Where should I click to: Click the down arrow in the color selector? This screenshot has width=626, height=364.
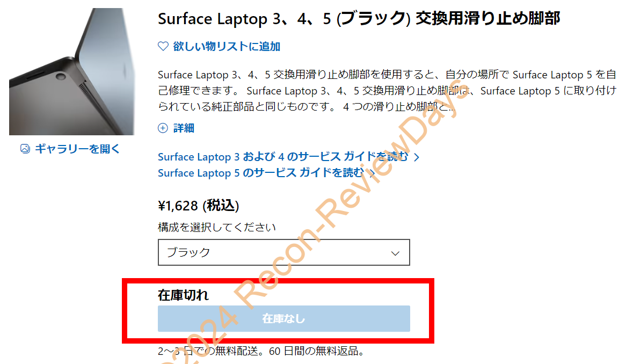pos(396,253)
